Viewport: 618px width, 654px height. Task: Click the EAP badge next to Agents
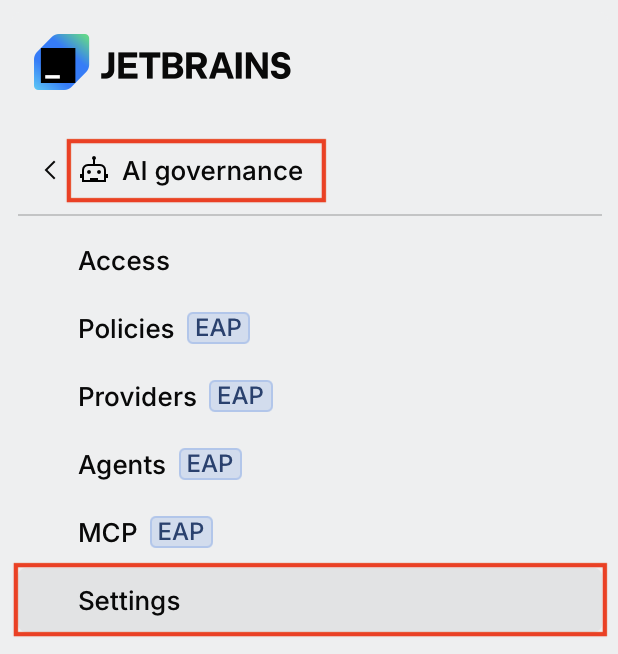coord(210,464)
